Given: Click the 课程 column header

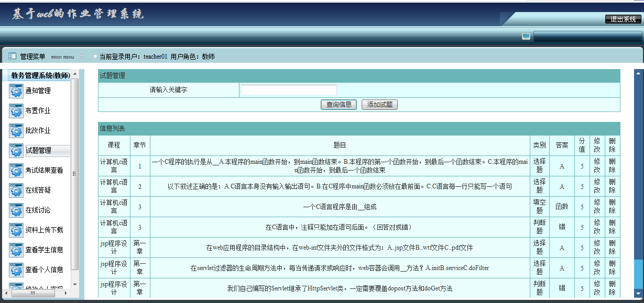Looking at the screenshot, I should [x=114, y=145].
